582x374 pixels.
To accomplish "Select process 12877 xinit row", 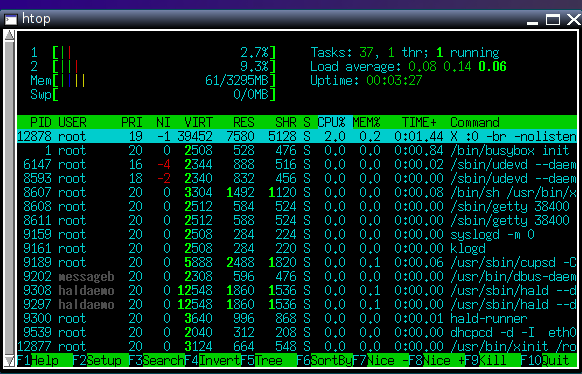I will coord(297,346).
